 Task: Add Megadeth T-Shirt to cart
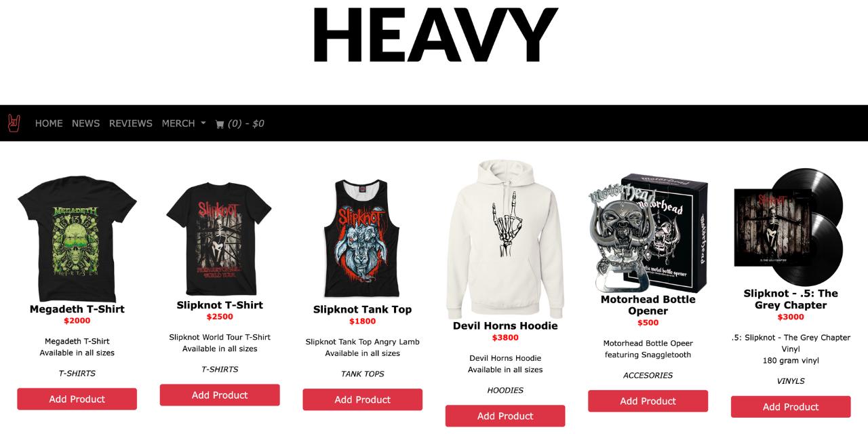77,399
